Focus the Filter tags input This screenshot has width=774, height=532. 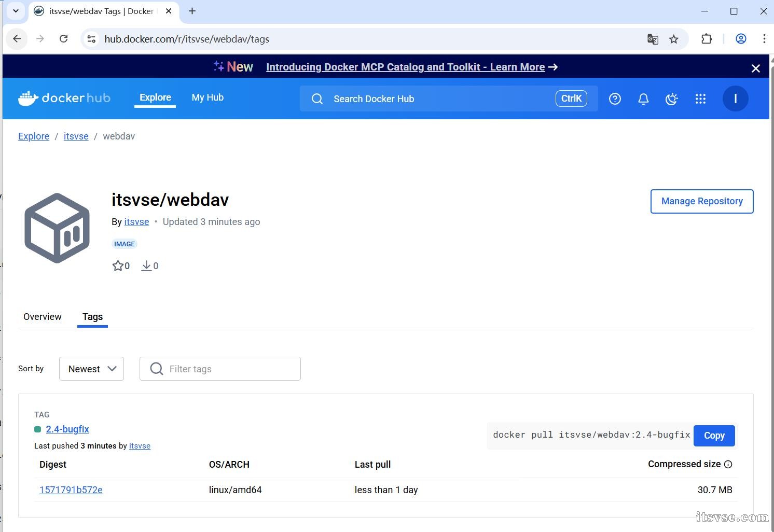pyautogui.click(x=220, y=369)
